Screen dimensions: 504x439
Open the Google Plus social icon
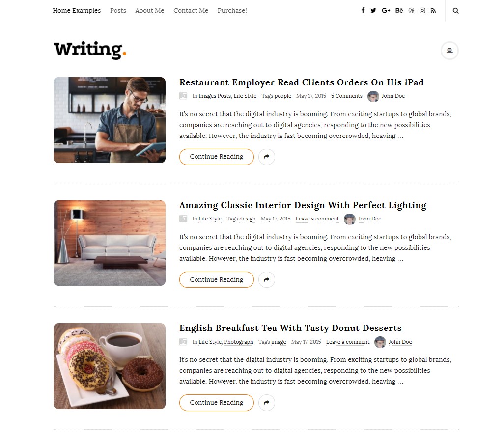click(x=386, y=11)
